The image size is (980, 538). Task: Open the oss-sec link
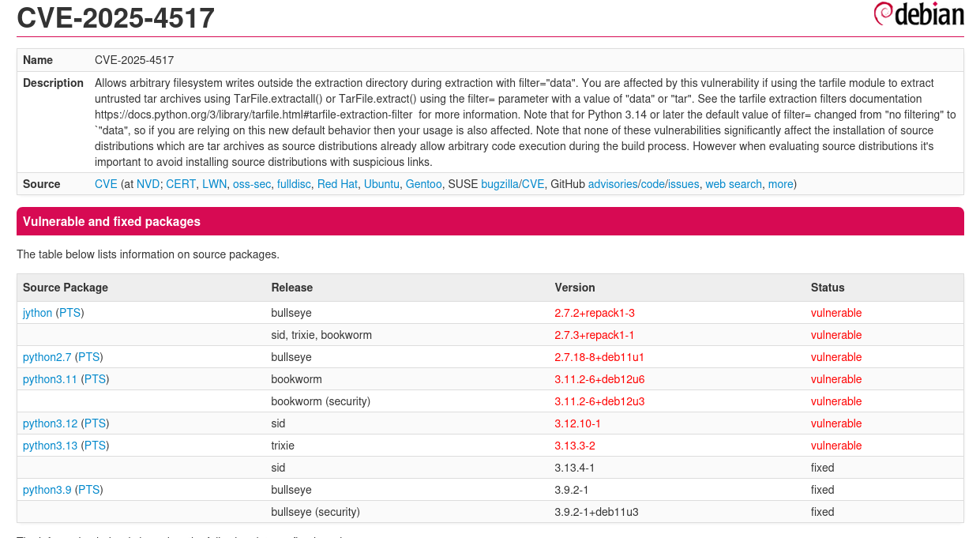(252, 184)
